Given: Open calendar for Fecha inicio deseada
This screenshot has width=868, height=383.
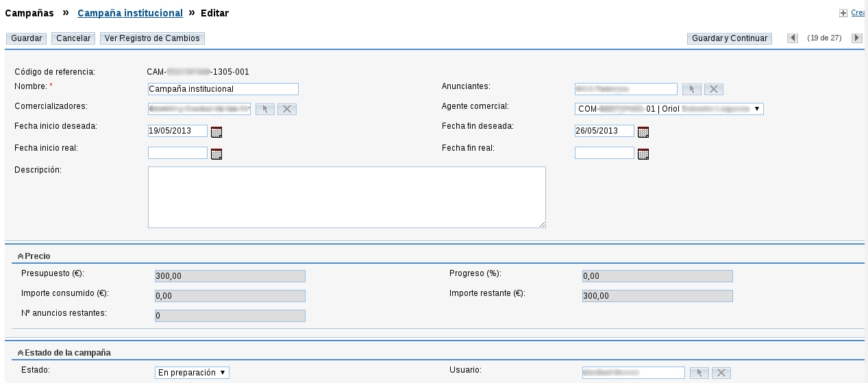Looking at the screenshot, I should pos(216,132).
